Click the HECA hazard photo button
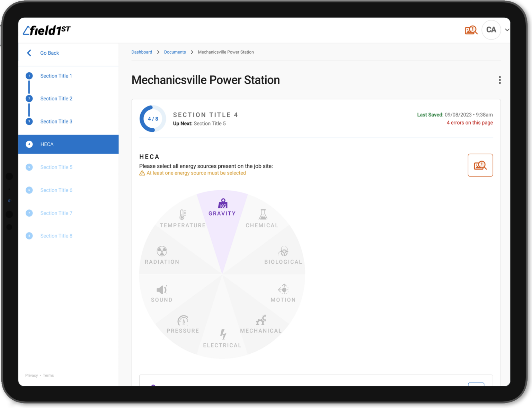532x408 pixels. click(x=480, y=165)
